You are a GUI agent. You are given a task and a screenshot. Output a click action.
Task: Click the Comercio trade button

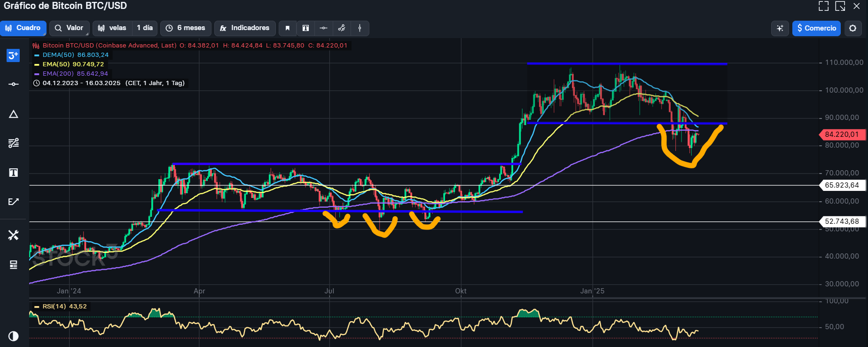816,28
